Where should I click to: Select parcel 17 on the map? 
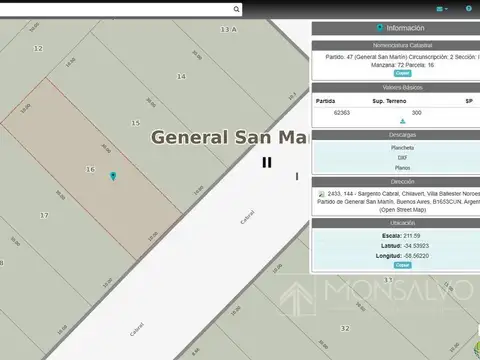tap(44, 216)
